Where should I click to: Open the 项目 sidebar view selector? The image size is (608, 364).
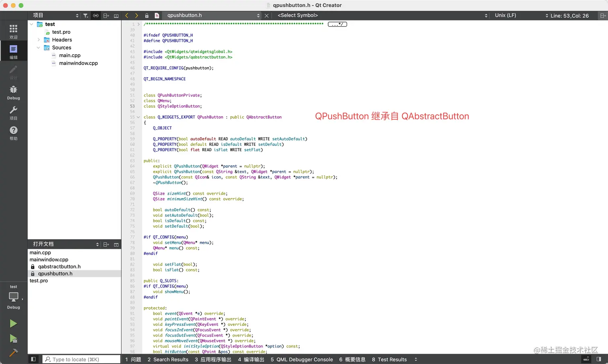tap(55, 16)
